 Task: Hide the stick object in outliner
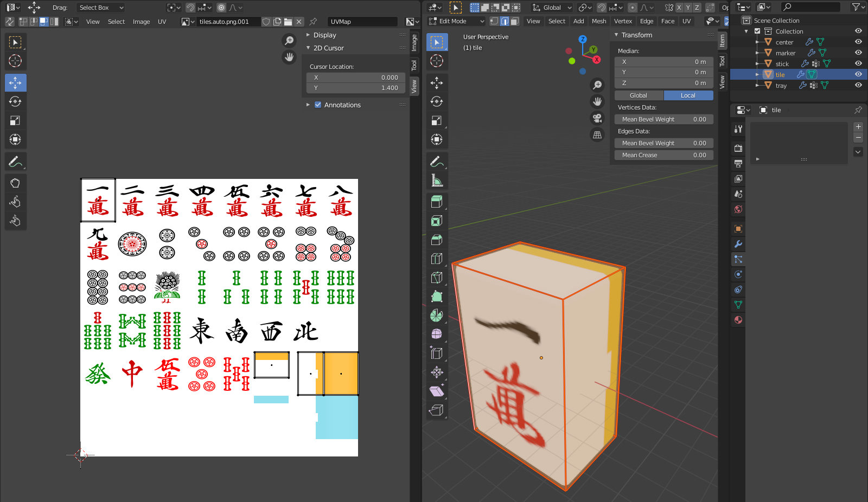tap(858, 63)
